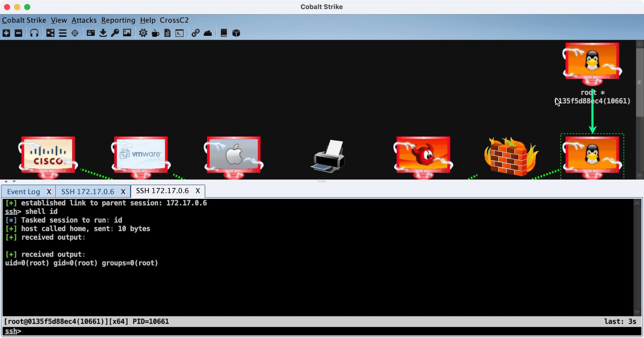Open the CrossC2 menu
This screenshot has width=644, height=338.
click(174, 20)
